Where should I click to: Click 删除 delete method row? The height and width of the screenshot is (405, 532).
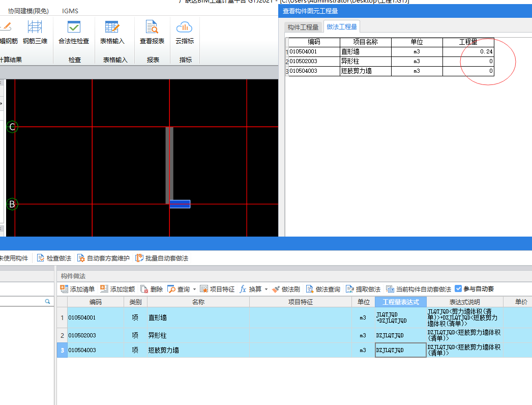coord(152,289)
